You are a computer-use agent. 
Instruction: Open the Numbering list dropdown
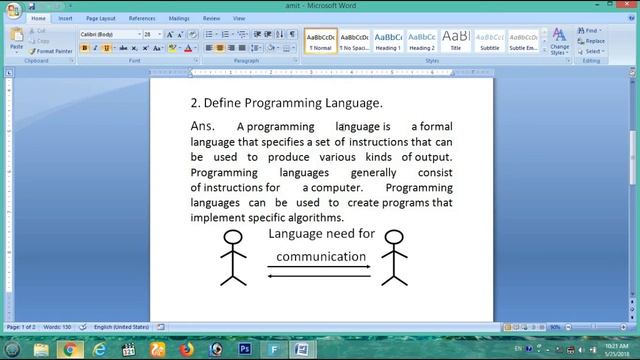233,34
